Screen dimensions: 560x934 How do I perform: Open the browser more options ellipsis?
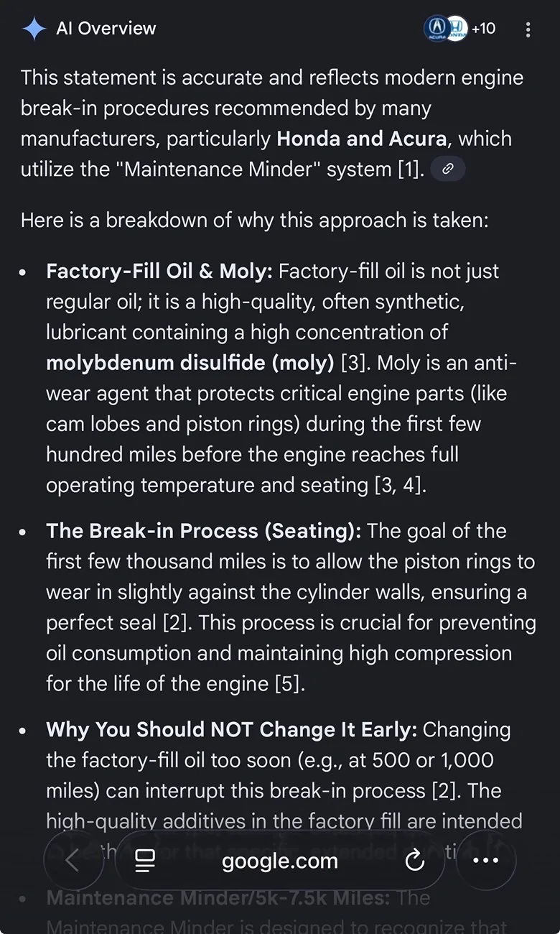coord(486,861)
